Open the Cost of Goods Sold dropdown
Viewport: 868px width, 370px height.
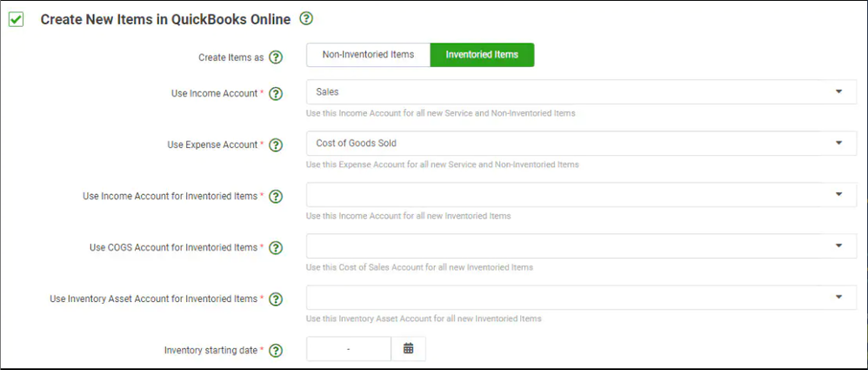point(580,143)
